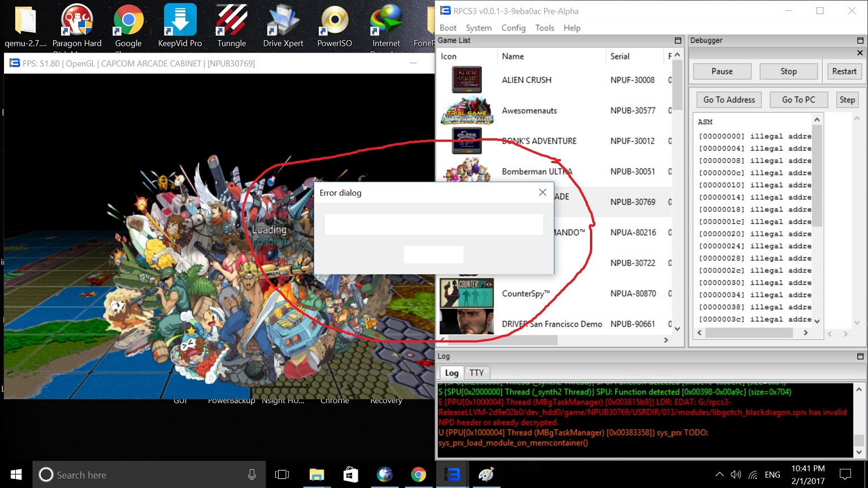This screenshot has width=868, height=488.
Task: Click the Drive Xpert desktop icon
Action: pyautogui.click(x=283, y=26)
